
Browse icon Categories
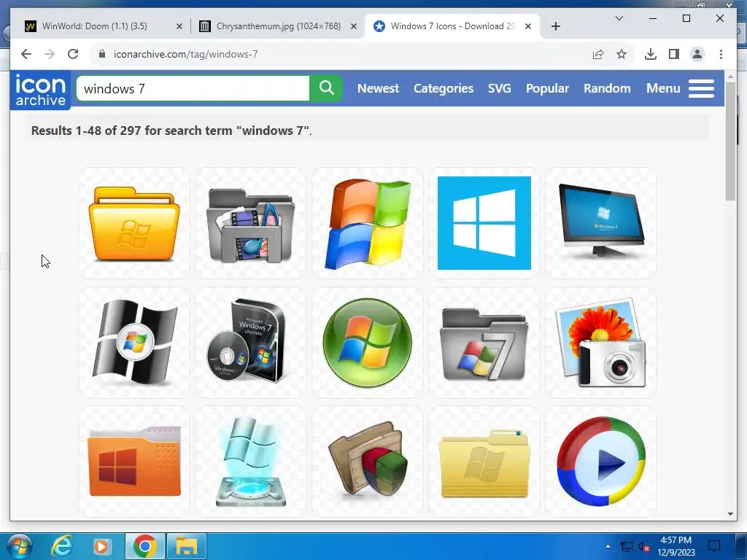444,88
